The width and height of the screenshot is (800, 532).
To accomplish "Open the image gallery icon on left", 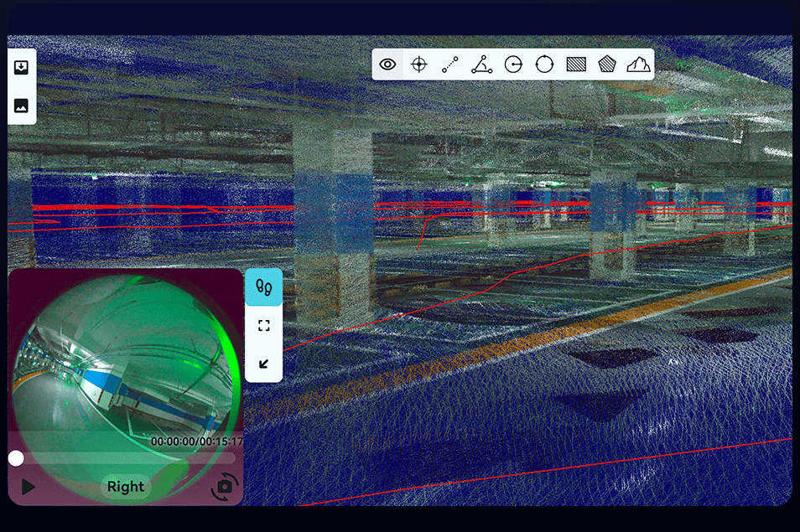I will pyautogui.click(x=22, y=106).
